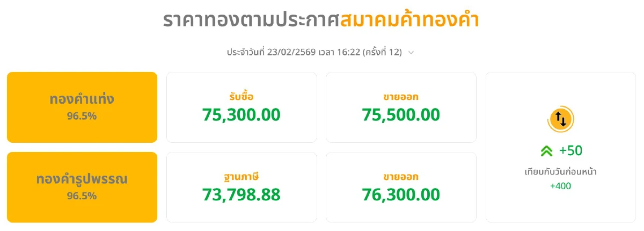Expand the date announcement dropdown chevron
This screenshot has height=231, width=644.
411,53
